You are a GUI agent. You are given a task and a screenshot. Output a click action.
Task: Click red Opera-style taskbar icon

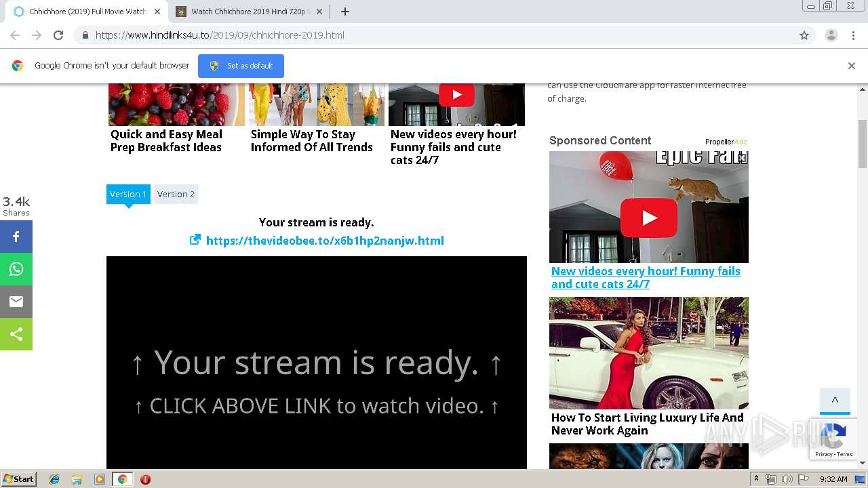[x=145, y=479]
